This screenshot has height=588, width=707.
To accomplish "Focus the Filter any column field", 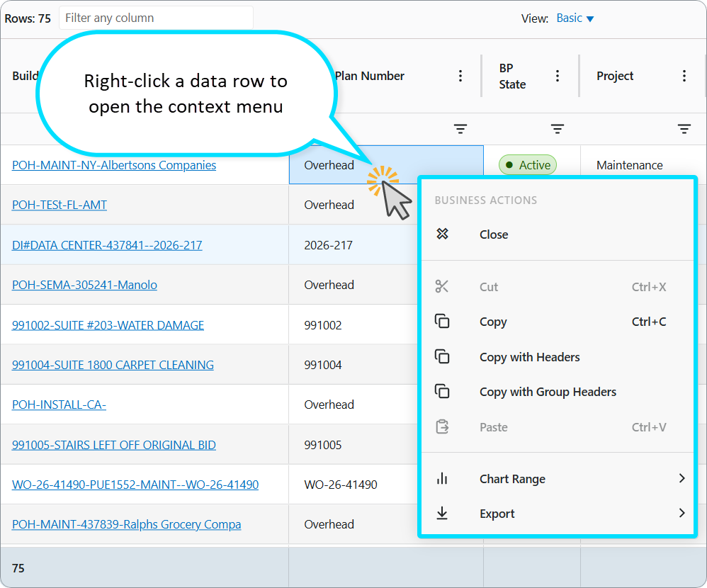I will click(156, 18).
